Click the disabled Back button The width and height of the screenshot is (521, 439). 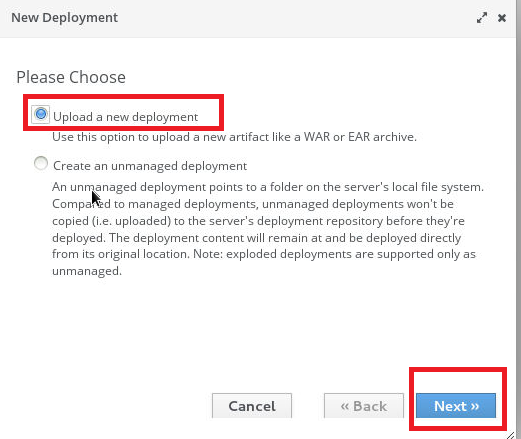pos(364,406)
